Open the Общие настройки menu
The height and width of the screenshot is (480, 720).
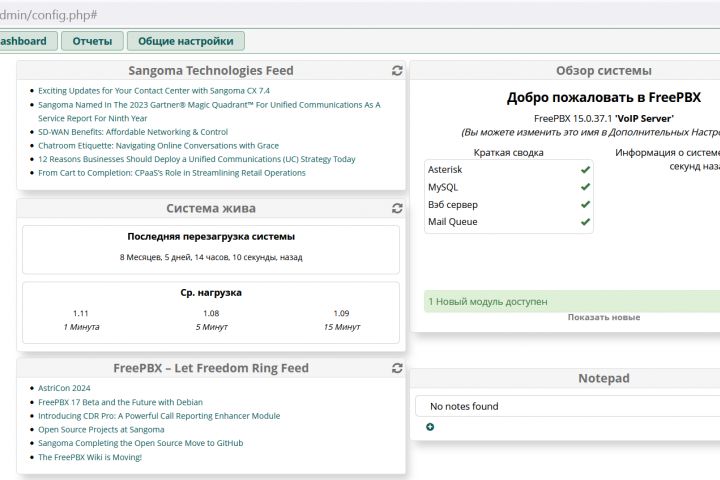tap(185, 41)
